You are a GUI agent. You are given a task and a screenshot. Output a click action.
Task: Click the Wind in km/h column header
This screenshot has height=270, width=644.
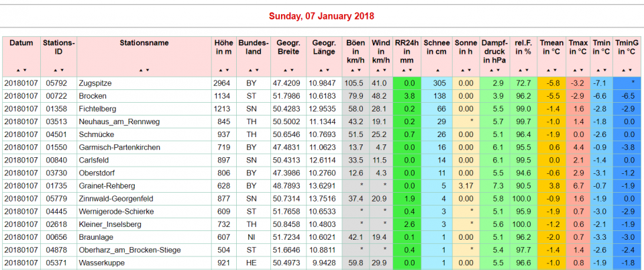[380, 51]
